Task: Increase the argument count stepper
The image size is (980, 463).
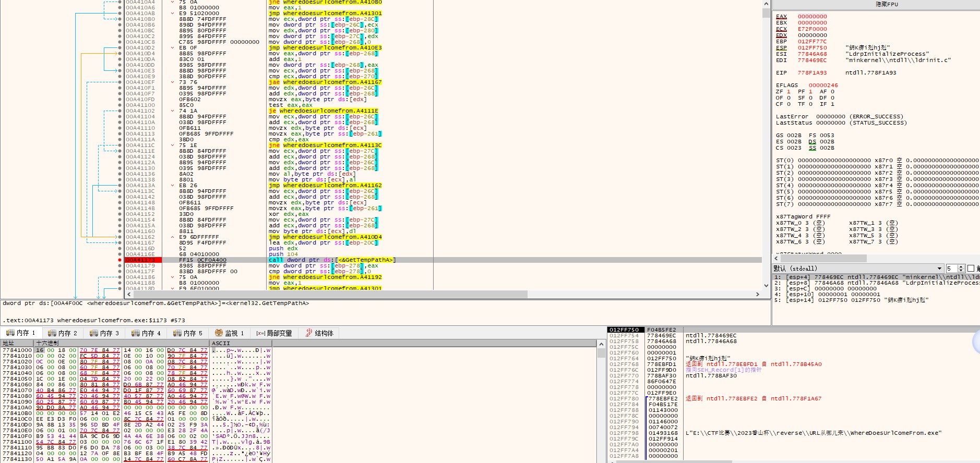Action: pos(961,266)
